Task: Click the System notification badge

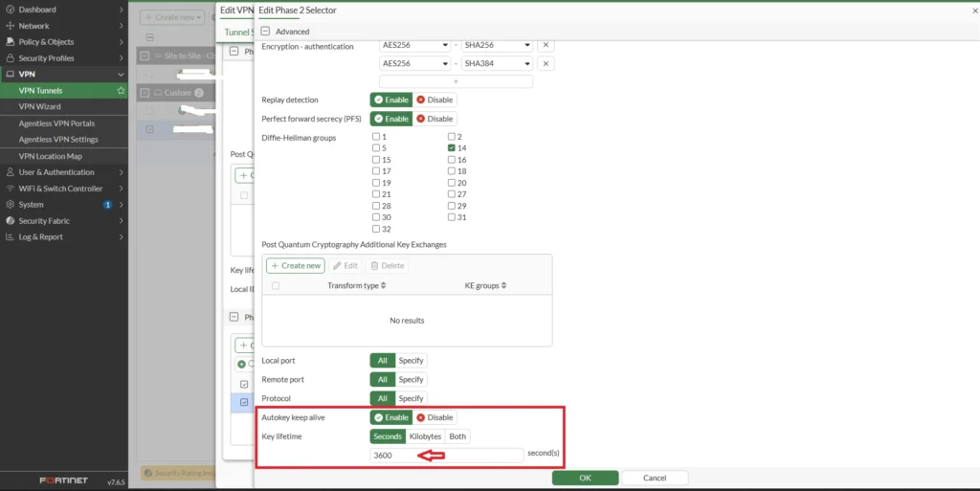Action: pyautogui.click(x=107, y=205)
